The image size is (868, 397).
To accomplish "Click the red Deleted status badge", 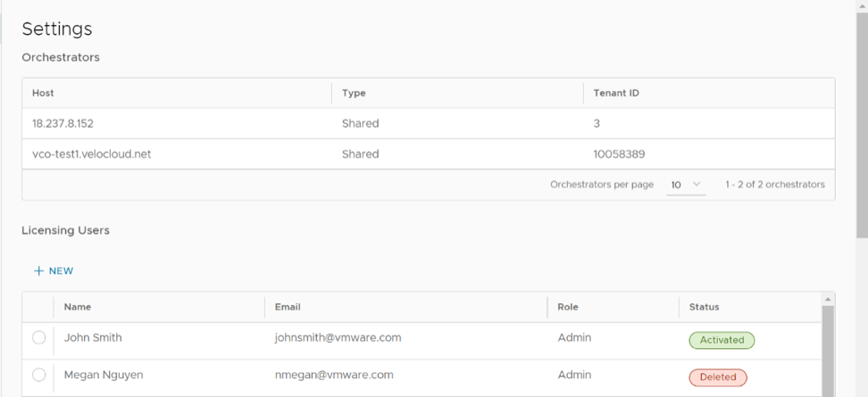I will [x=717, y=377].
